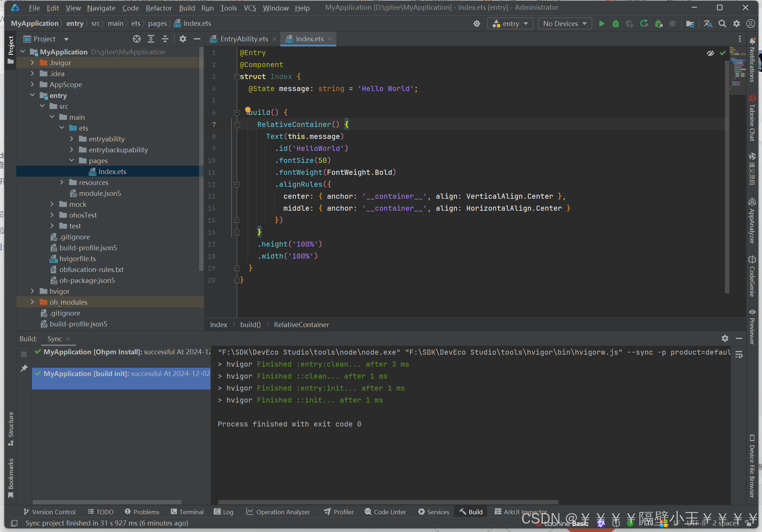Click Select Opened File target icon
This screenshot has width=762, height=532.
click(x=136, y=39)
